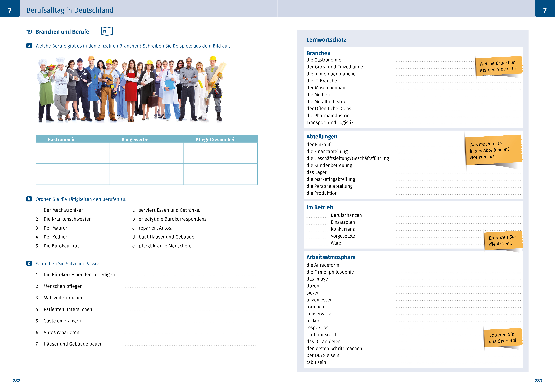Click 'der Groß- und Einzelhandel'
This screenshot has height=392, width=555.
point(335,67)
